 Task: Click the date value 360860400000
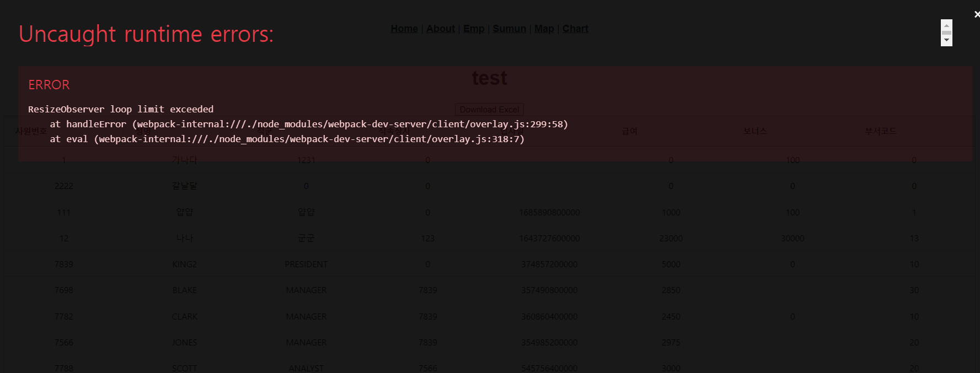tap(549, 317)
